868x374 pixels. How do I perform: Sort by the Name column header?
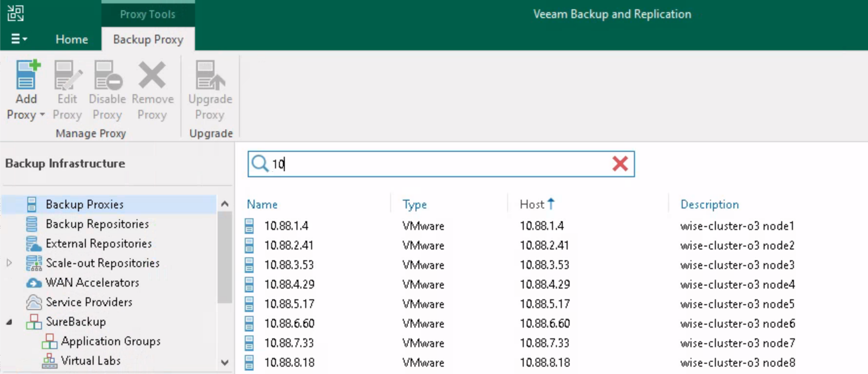tap(262, 204)
